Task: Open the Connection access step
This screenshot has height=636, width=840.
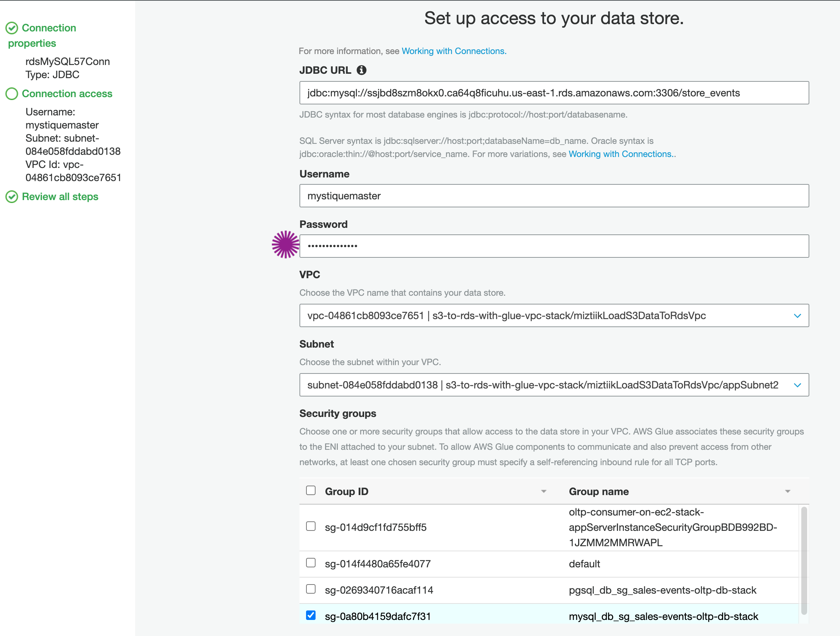Action: [67, 94]
